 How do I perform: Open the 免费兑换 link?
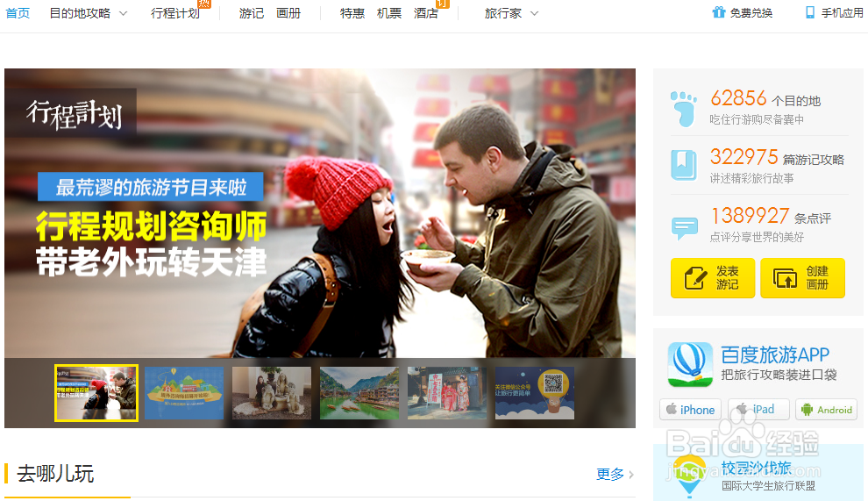coord(751,13)
